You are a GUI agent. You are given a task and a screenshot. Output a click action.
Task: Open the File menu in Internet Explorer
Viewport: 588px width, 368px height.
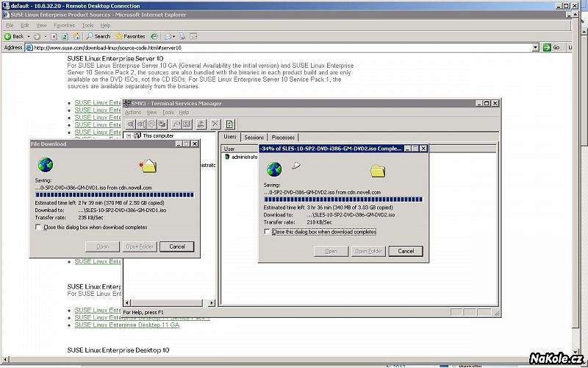(10, 26)
